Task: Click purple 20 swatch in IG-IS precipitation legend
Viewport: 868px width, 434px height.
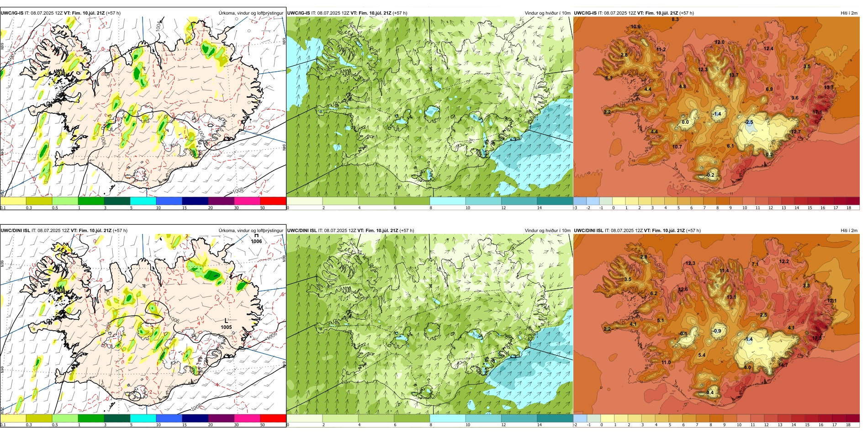Action: [221, 201]
